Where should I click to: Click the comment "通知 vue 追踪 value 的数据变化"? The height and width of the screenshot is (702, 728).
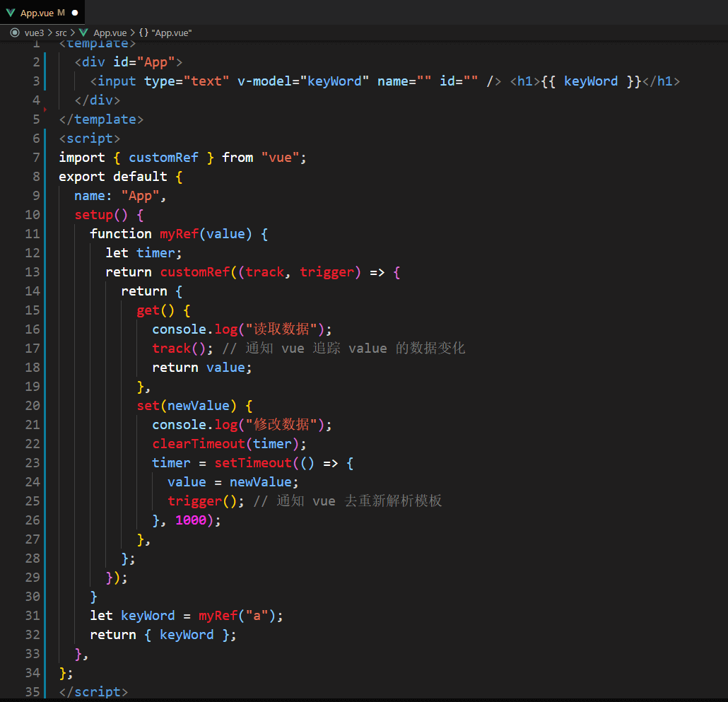pos(356,349)
